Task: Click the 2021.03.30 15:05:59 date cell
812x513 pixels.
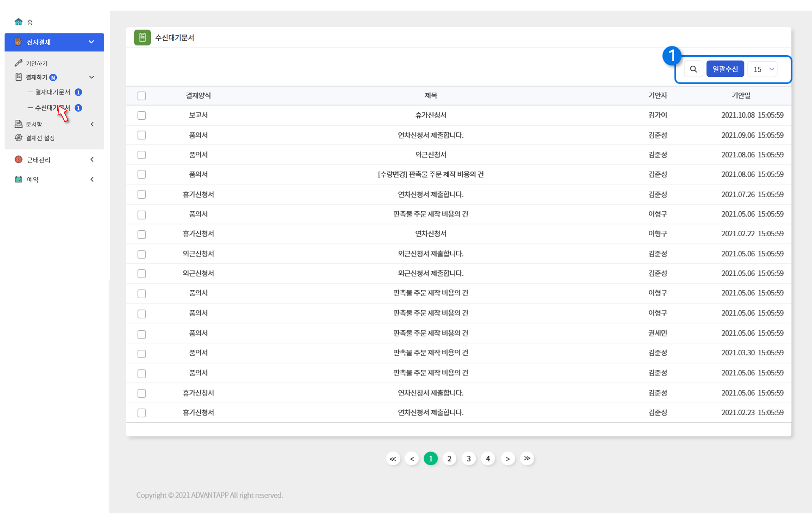Action: pyautogui.click(x=752, y=353)
